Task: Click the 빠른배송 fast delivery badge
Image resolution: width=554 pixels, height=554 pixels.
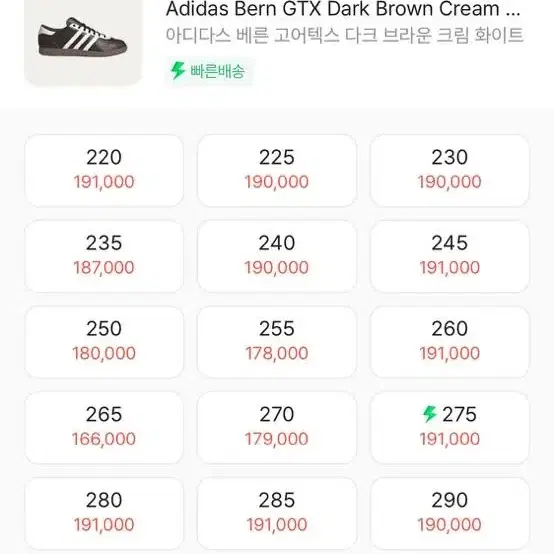Action: (x=209, y=71)
